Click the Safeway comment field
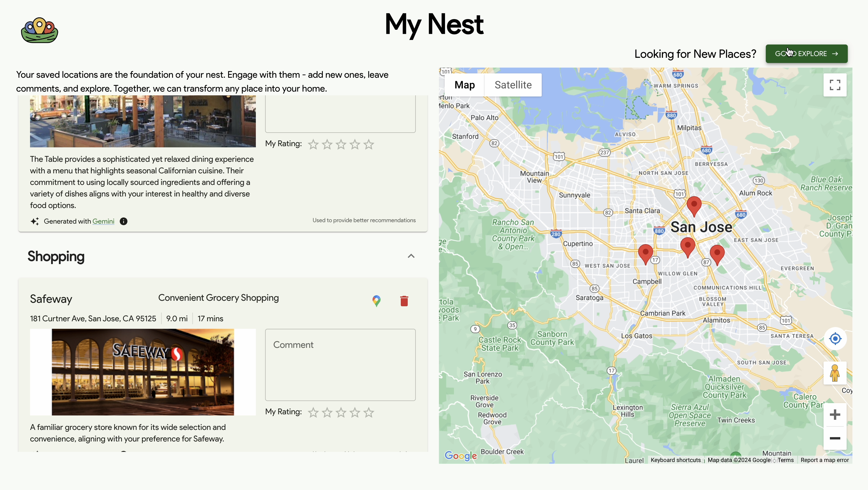The width and height of the screenshot is (868, 490). (340, 365)
